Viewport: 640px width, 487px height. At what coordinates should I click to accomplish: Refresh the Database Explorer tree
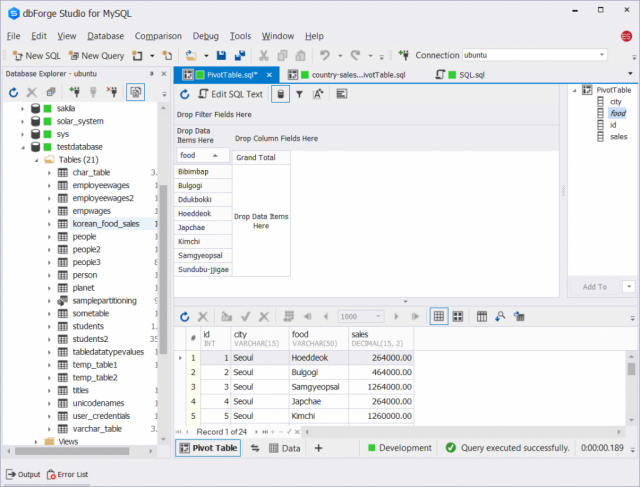coord(13,92)
